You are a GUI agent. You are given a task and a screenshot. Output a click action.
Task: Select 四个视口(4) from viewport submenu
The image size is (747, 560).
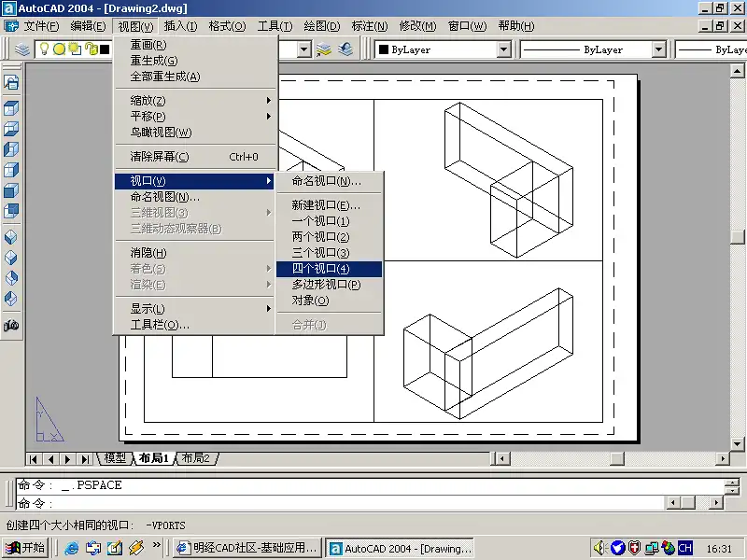321,269
